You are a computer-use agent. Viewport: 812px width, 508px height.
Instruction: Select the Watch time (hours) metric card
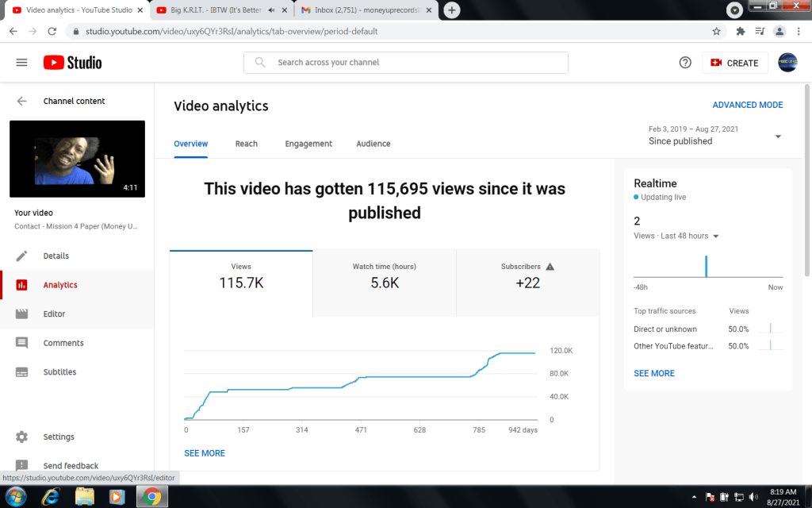point(384,275)
